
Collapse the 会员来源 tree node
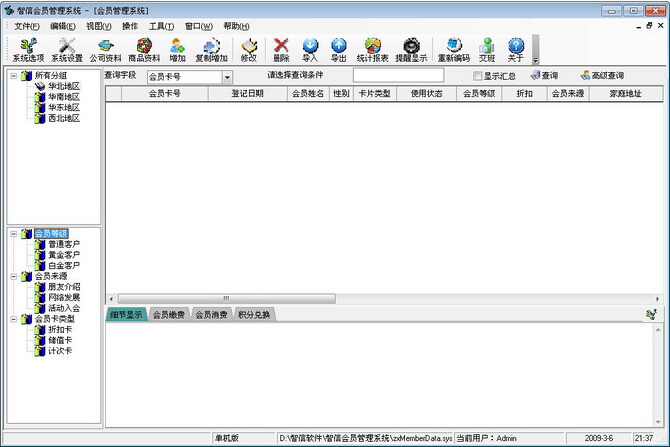15,276
